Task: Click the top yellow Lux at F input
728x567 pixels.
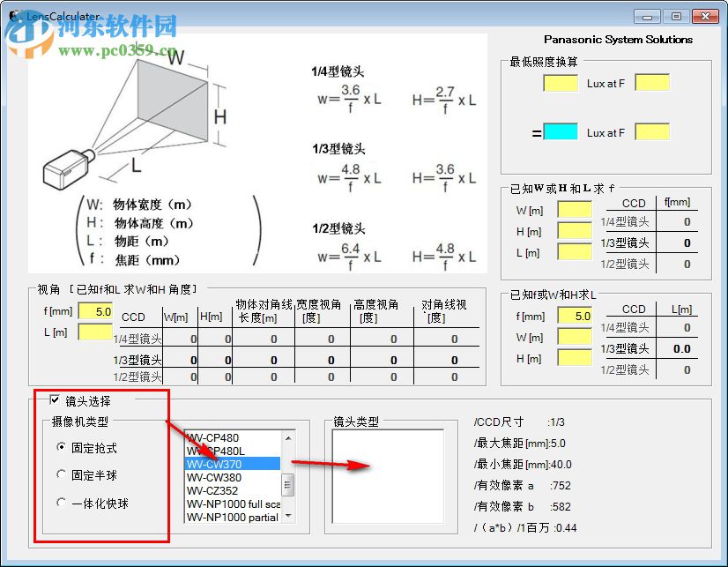Action: (562, 83)
